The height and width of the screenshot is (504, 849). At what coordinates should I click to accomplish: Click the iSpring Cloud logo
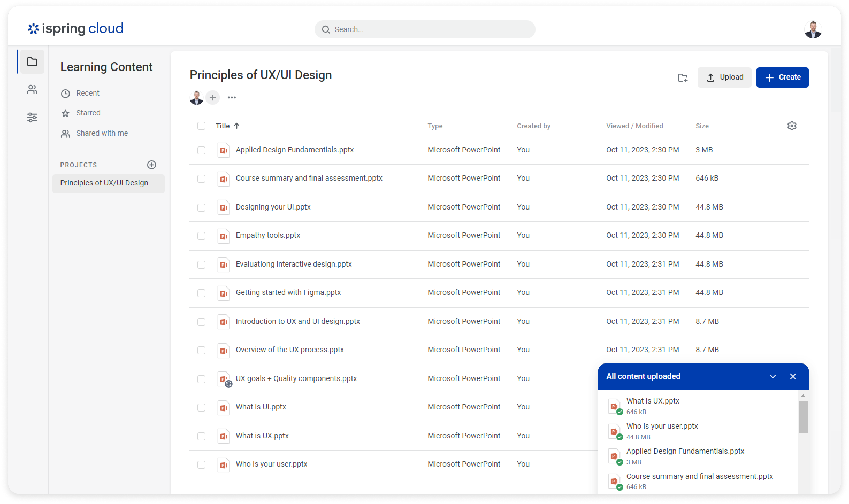[x=75, y=29]
